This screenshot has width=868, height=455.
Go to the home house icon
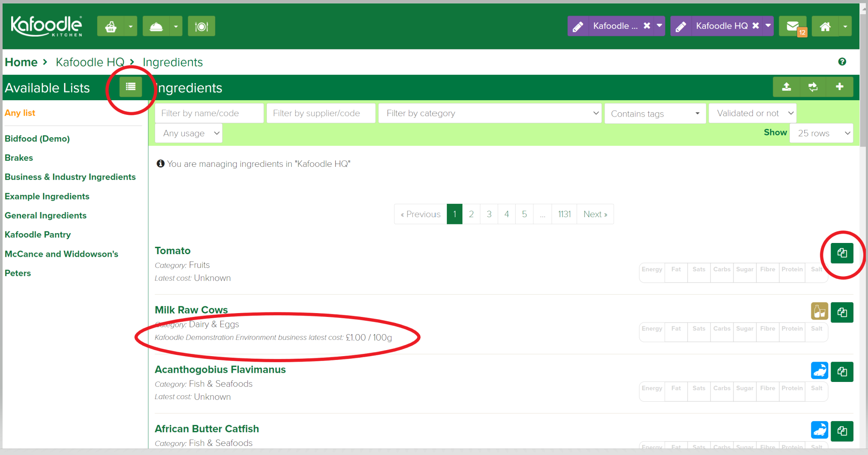click(825, 26)
